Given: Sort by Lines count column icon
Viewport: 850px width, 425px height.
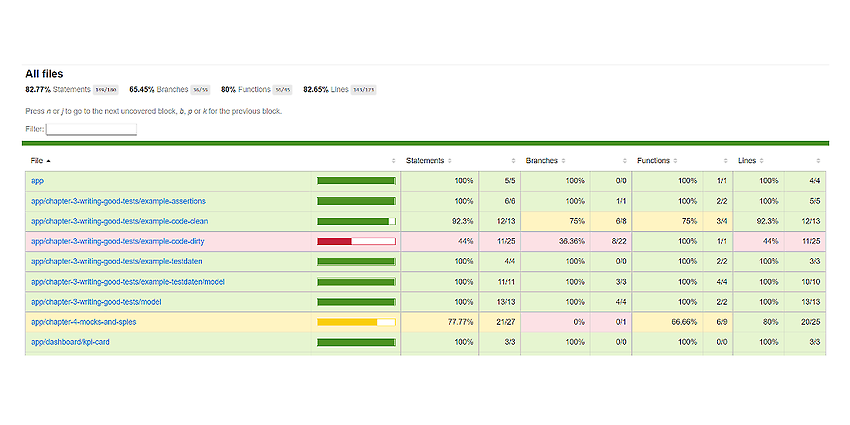Looking at the screenshot, I should pyautogui.click(x=818, y=161).
